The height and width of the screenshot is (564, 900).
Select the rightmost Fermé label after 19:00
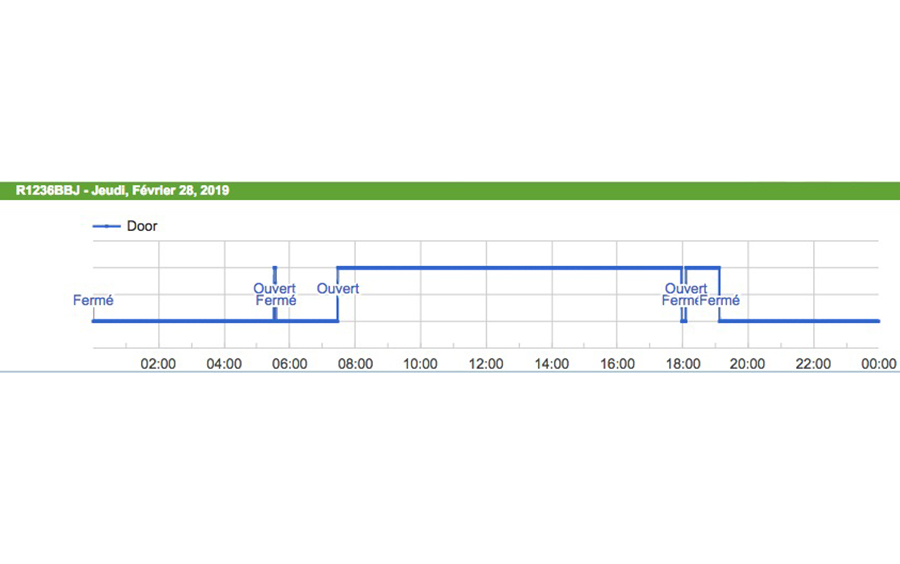(x=720, y=300)
